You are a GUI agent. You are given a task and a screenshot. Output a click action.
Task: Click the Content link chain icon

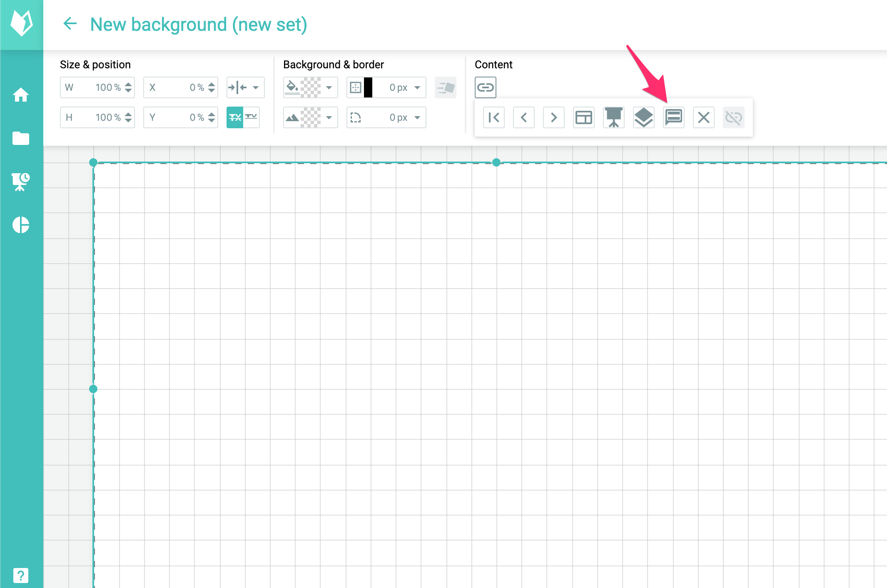coord(485,87)
